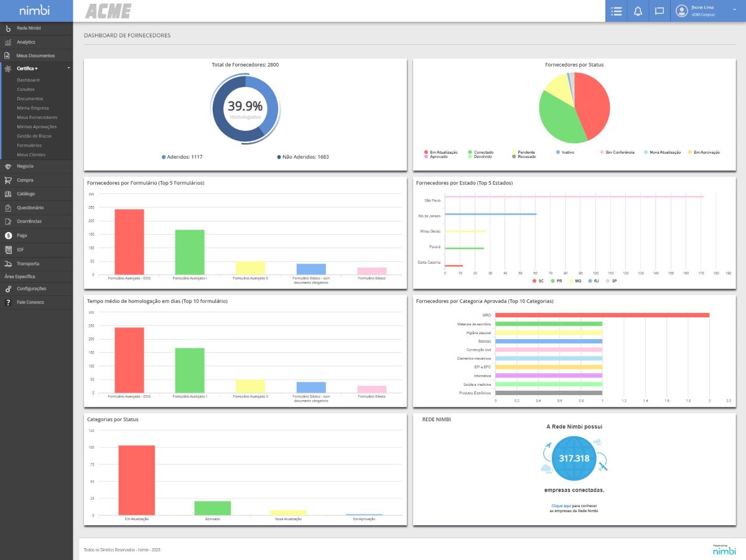Click the Configurações gears icon

tap(8, 289)
